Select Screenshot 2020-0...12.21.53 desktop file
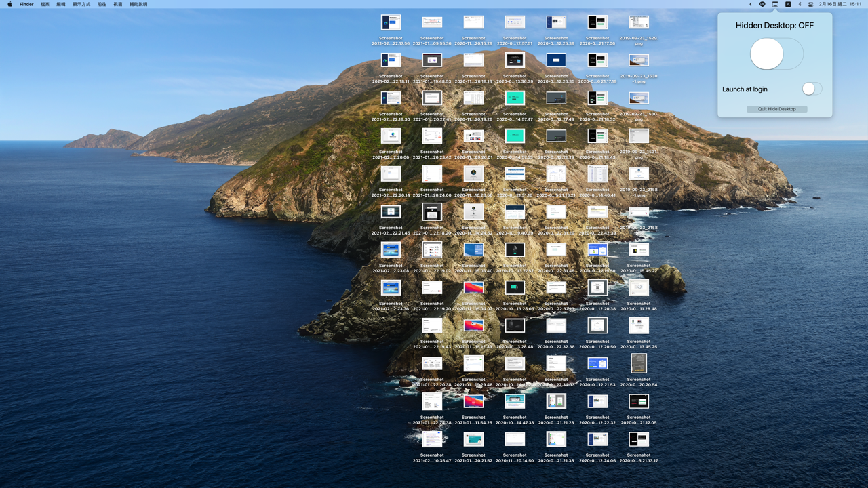 click(x=597, y=372)
